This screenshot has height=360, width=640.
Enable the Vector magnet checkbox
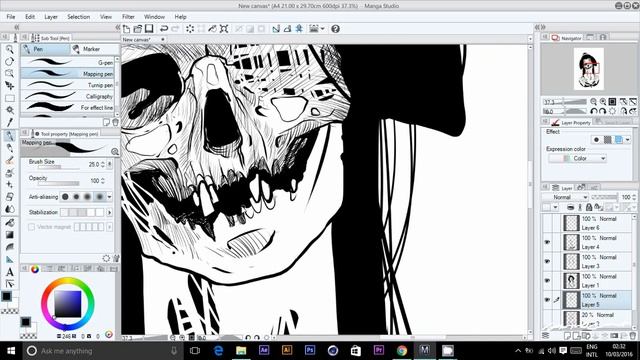(31, 227)
